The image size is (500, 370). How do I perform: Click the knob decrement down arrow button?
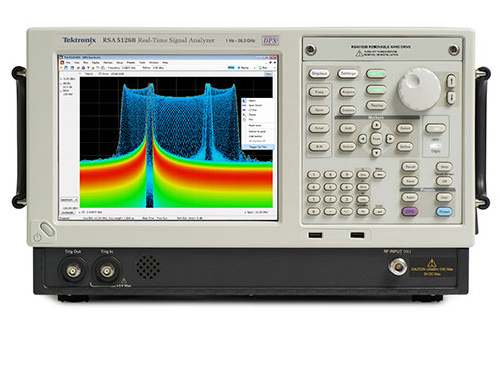tap(451, 97)
